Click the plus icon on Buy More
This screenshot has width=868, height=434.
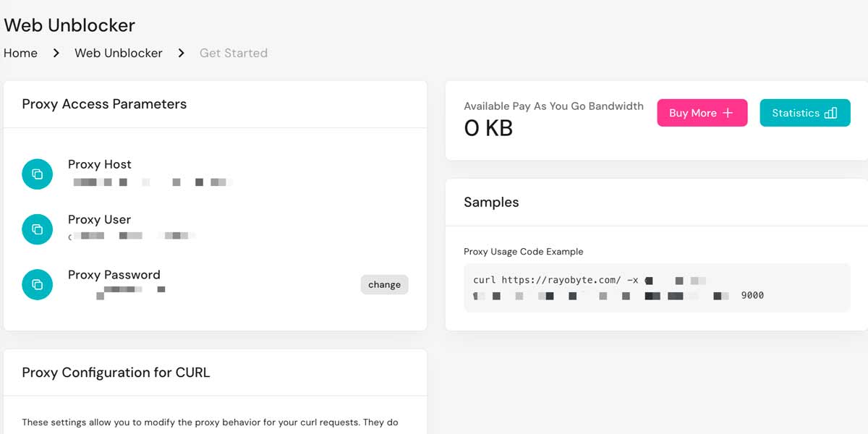click(728, 113)
